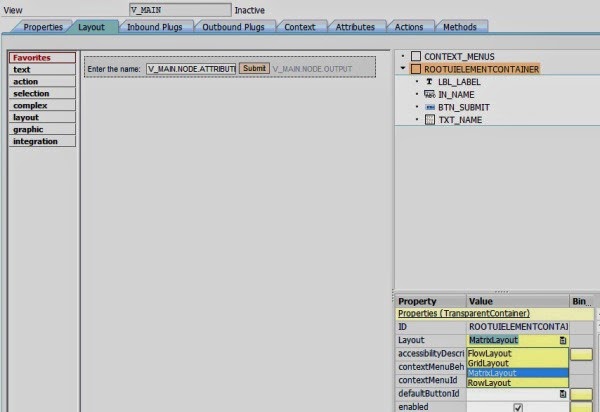Click the BTN_SUBMIT button element icon

(x=429, y=106)
